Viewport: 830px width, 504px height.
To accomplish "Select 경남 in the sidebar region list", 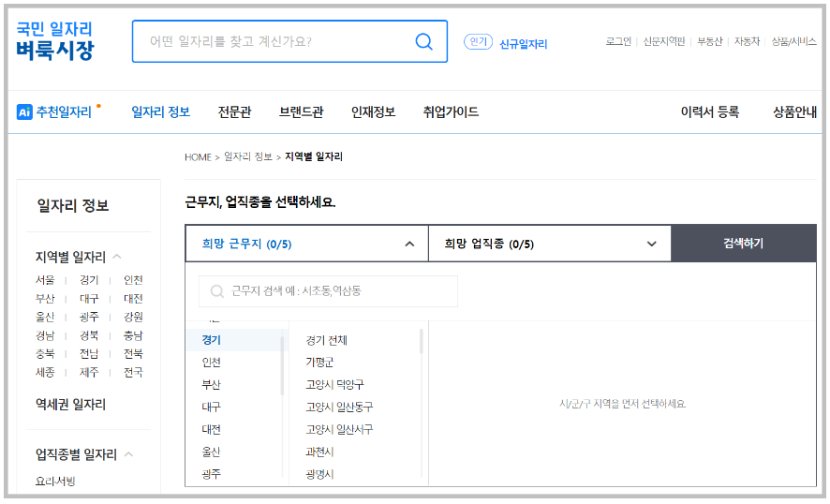I will (45, 335).
